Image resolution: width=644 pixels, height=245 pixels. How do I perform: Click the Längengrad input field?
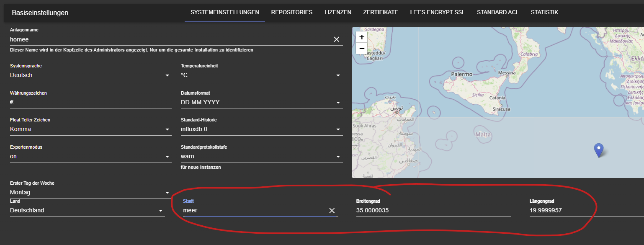(x=586, y=211)
